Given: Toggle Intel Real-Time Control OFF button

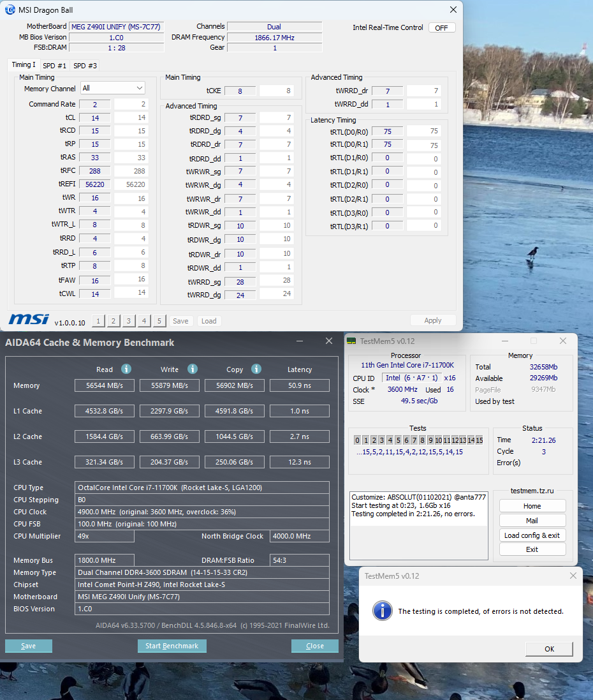Looking at the screenshot, I should 442,27.
